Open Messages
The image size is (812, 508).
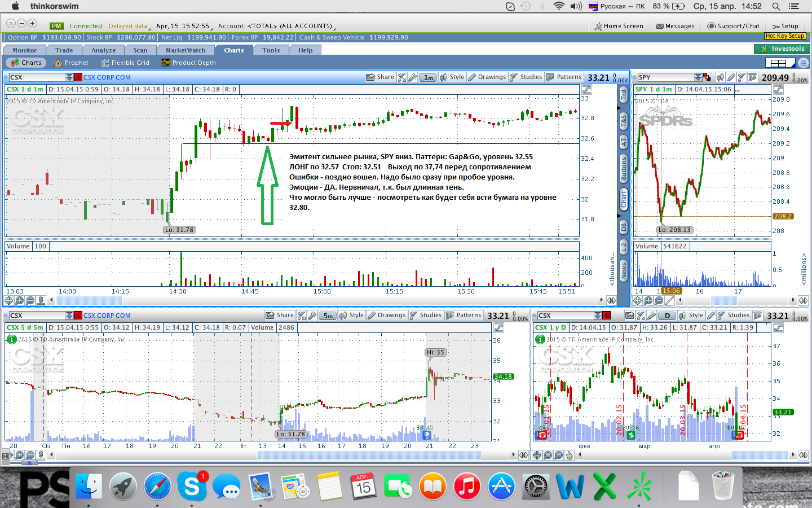click(x=675, y=26)
